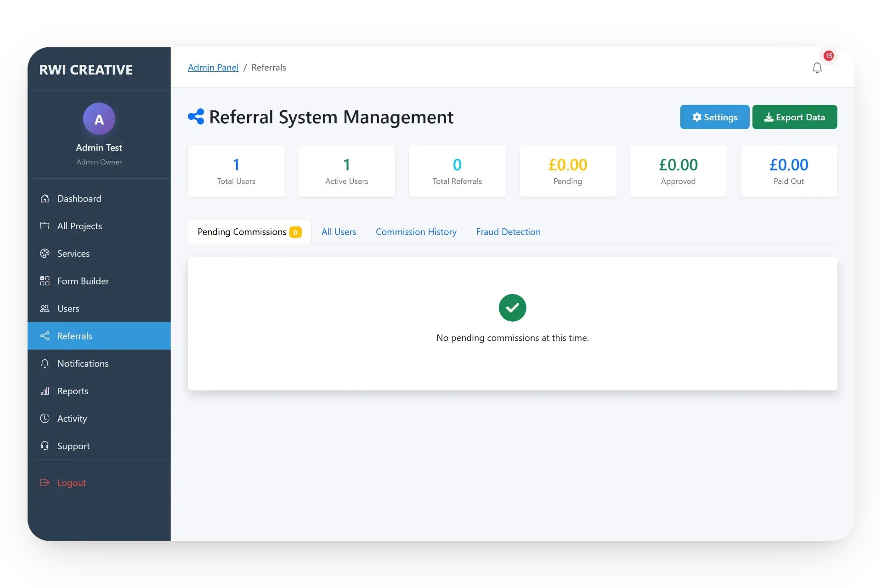882x588 pixels.
Task: Click the Reports bar chart icon
Action: 45,391
